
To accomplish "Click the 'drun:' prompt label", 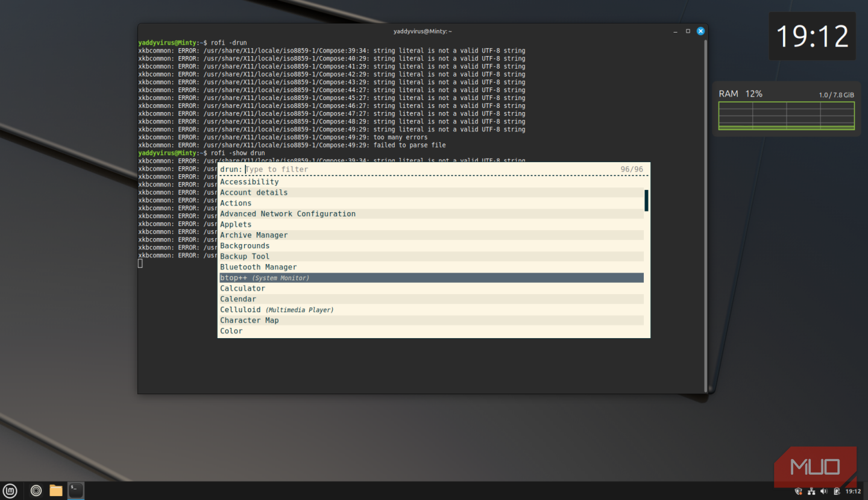I will tap(231, 169).
